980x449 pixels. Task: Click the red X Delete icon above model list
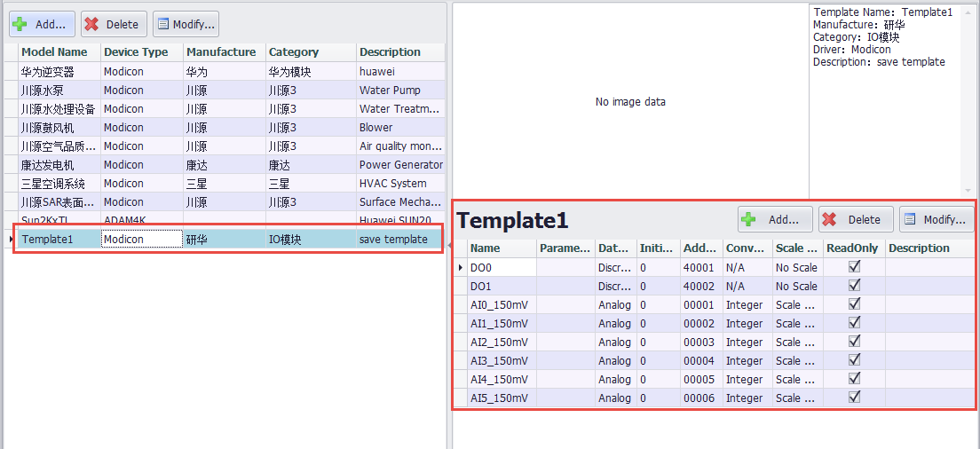point(91,24)
